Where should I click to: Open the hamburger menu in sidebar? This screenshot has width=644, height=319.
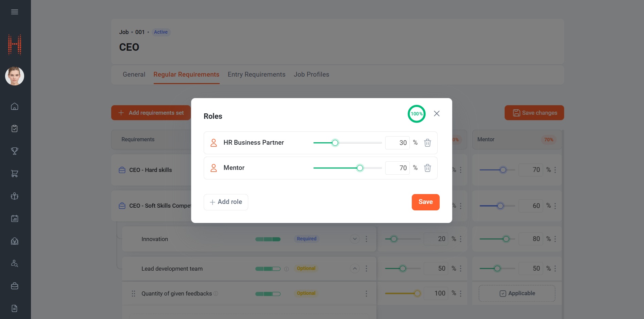(x=15, y=12)
